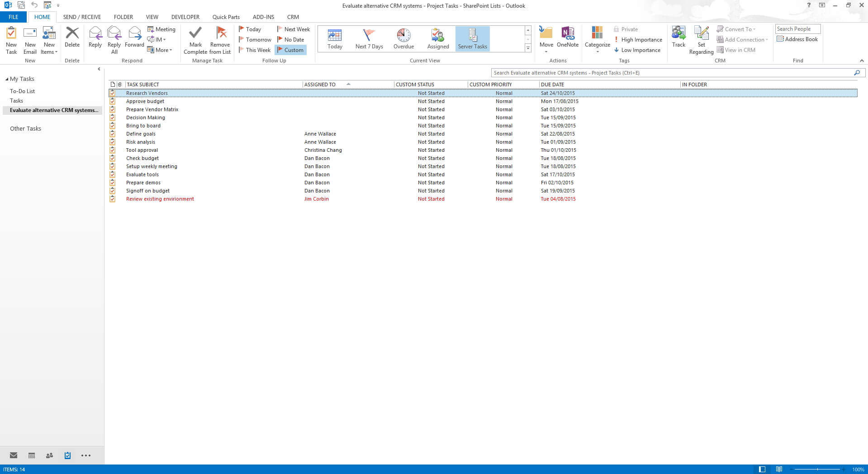
Task: Toggle completion checkbox for Approve budget
Action: (x=112, y=101)
